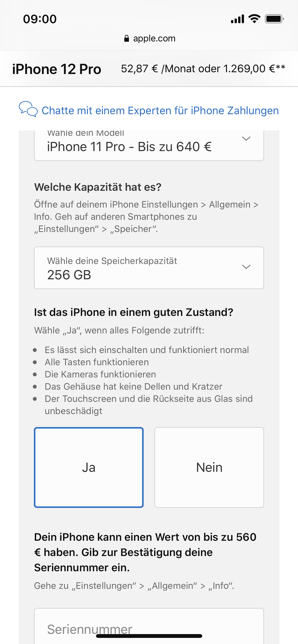Tap the apple.com address bar
The height and width of the screenshot is (644, 298).
154,38
